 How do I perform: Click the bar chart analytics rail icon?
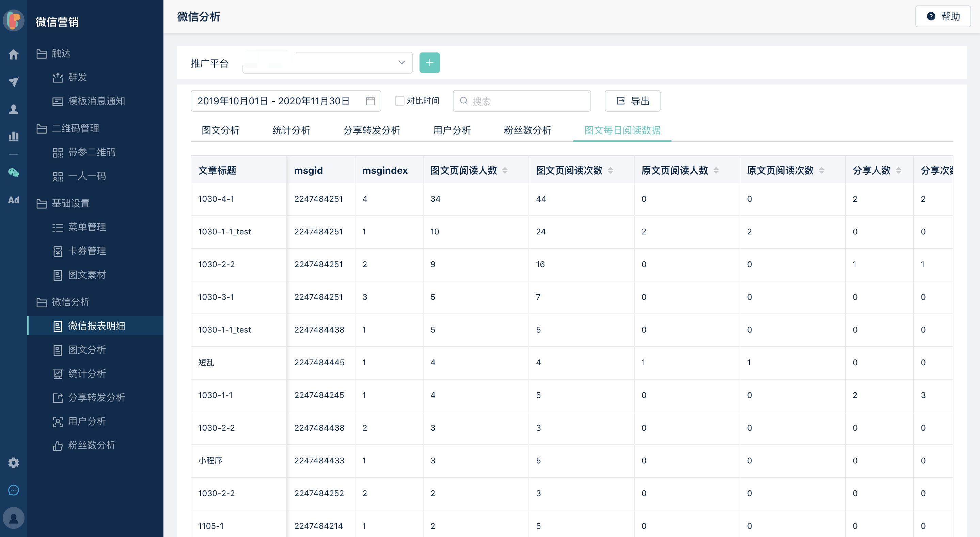point(14,136)
